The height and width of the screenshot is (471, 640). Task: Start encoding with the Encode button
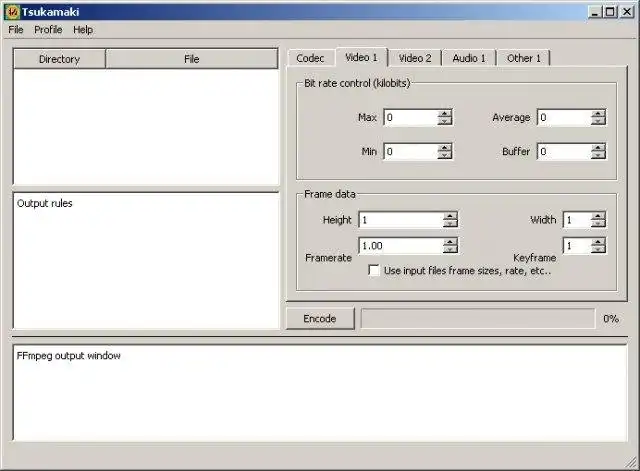320,318
